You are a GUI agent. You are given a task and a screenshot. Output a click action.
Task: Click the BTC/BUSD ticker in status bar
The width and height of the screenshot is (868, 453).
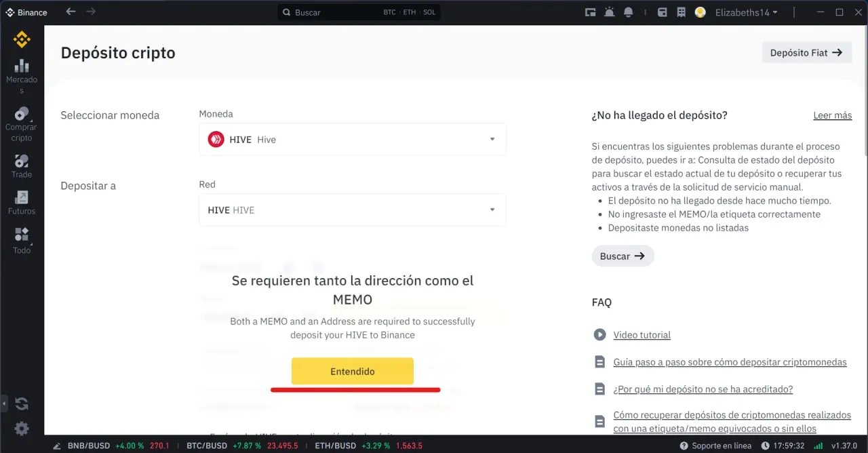[x=243, y=446]
